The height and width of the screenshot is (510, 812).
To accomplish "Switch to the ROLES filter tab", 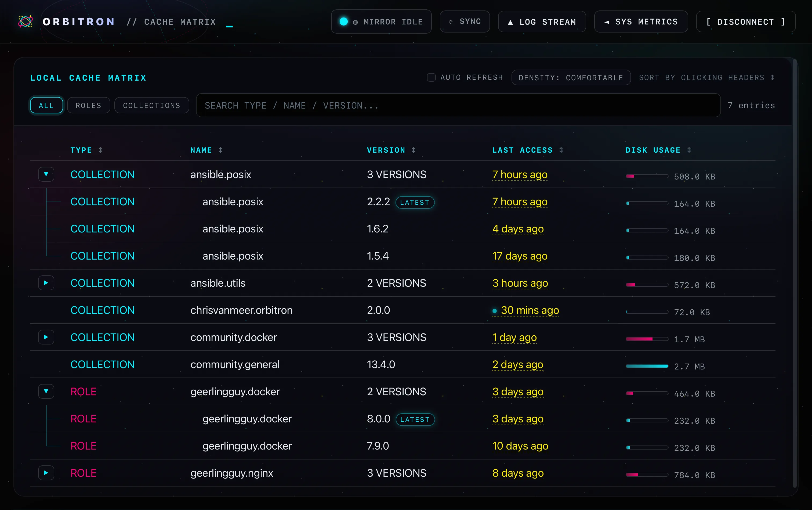I will tap(89, 106).
